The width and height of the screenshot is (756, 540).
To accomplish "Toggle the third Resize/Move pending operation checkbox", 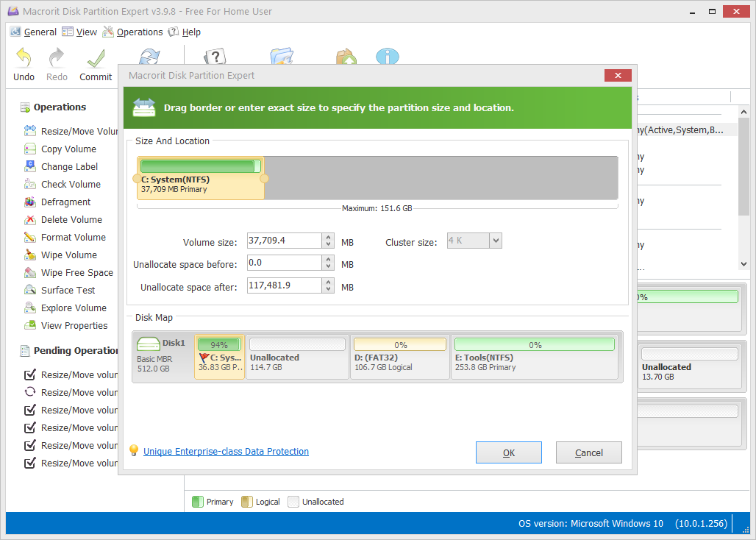I will coord(30,410).
